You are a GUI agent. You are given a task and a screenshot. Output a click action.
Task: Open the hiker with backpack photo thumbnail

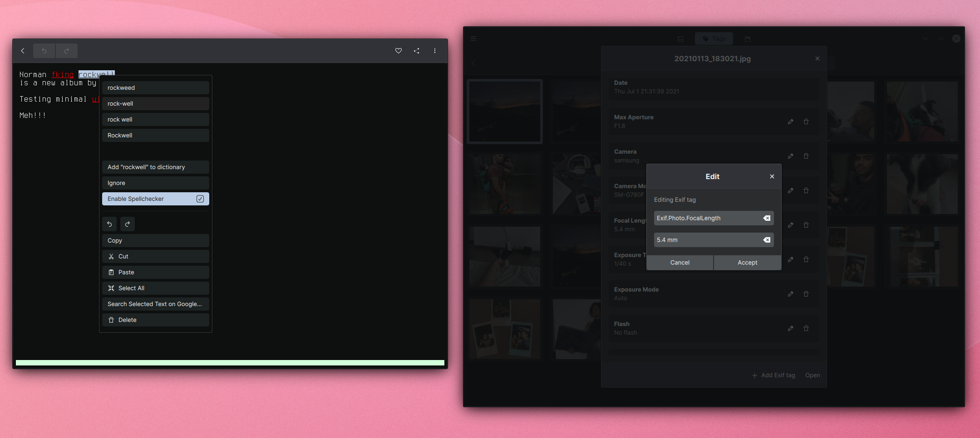(505, 184)
